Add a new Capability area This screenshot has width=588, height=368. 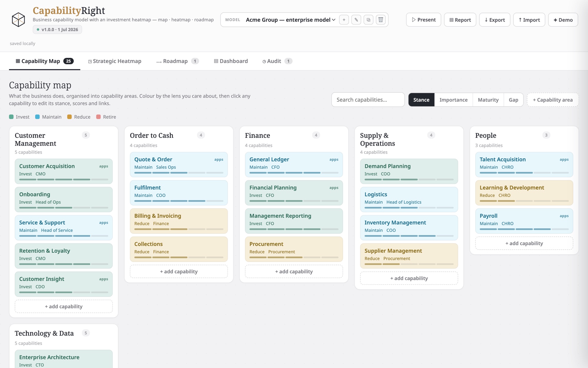pos(553,100)
